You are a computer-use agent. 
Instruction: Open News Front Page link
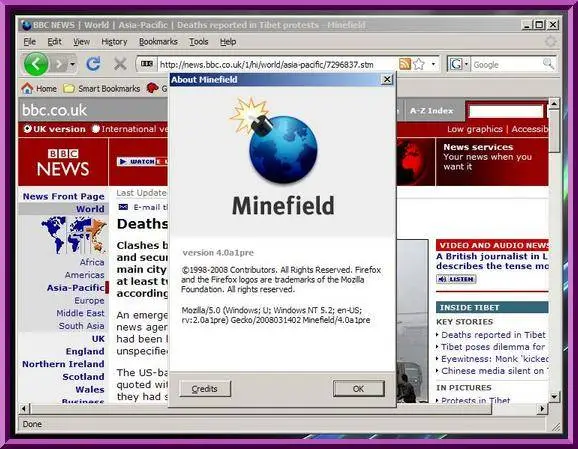click(x=63, y=196)
